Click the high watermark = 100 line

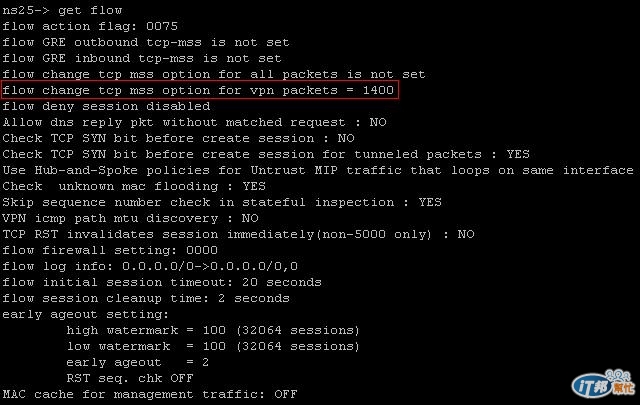point(213,330)
